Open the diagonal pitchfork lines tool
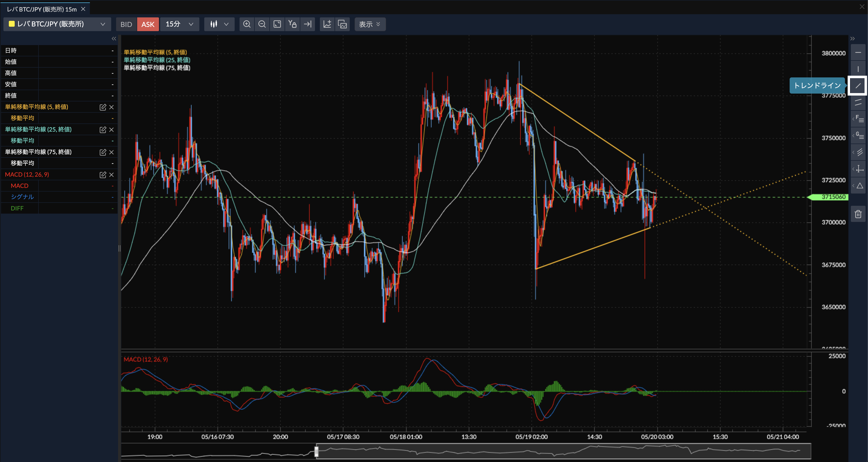The image size is (868, 462). point(858,152)
